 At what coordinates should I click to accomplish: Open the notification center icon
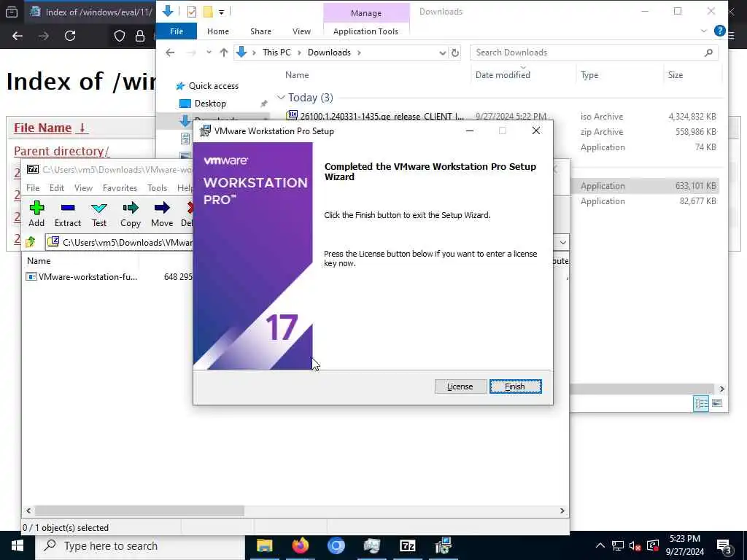[x=724, y=545]
